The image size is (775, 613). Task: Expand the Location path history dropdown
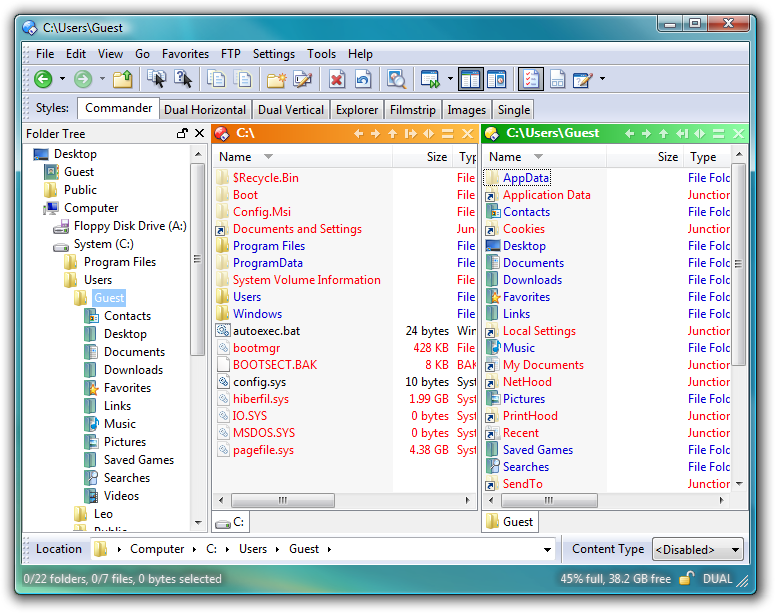[547, 549]
